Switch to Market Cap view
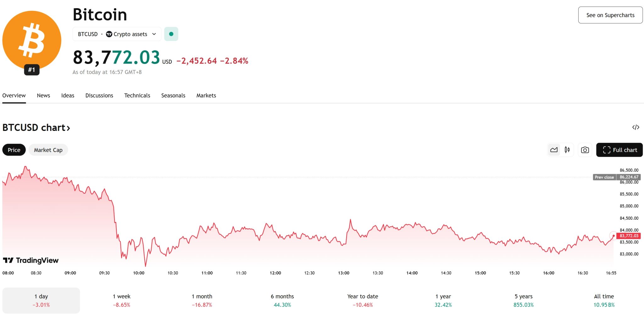The width and height of the screenshot is (644, 329). coord(48,150)
